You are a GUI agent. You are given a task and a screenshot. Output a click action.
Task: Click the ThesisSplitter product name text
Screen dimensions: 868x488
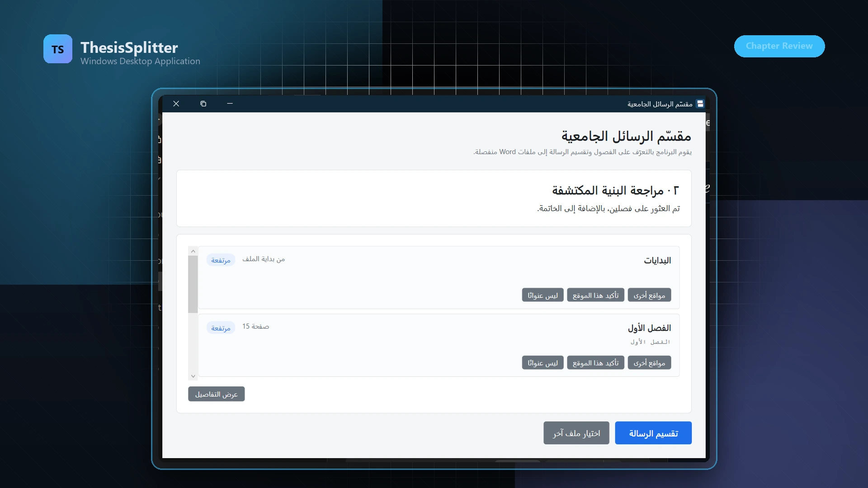129,47
